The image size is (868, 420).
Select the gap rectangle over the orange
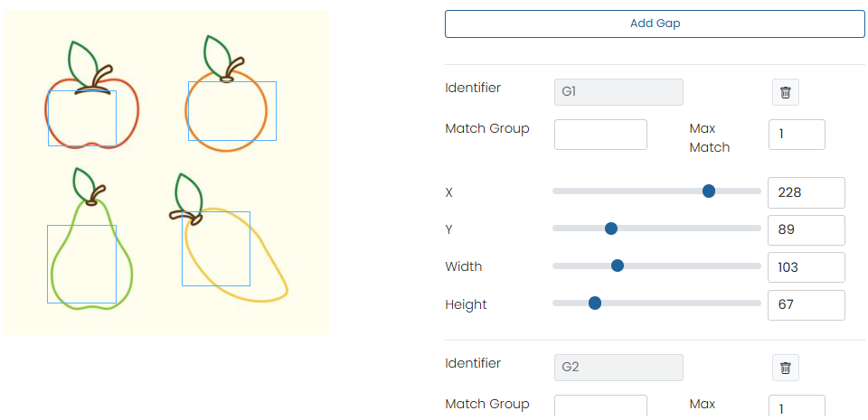tap(232, 111)
